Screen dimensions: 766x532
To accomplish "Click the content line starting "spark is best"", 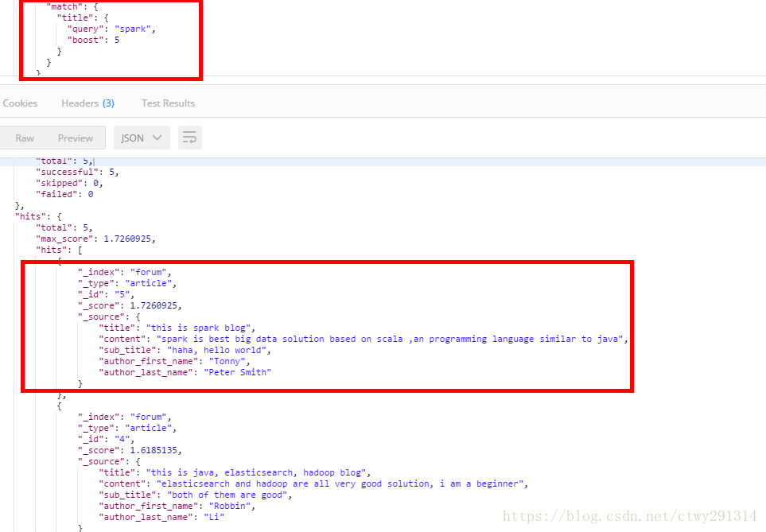I will (363, 339).
